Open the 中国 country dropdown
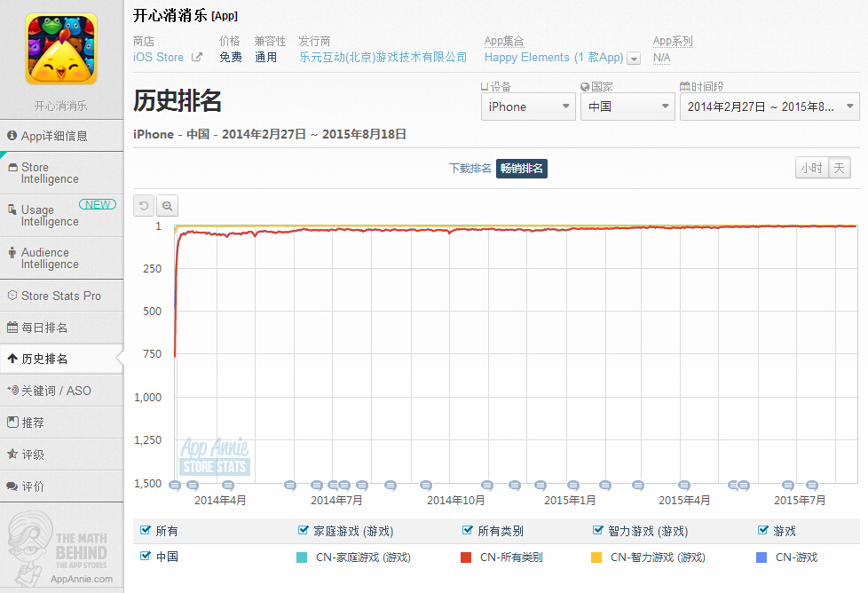This screenshot has width=868, height=593. pyautogui.click(x=627, y=107)
